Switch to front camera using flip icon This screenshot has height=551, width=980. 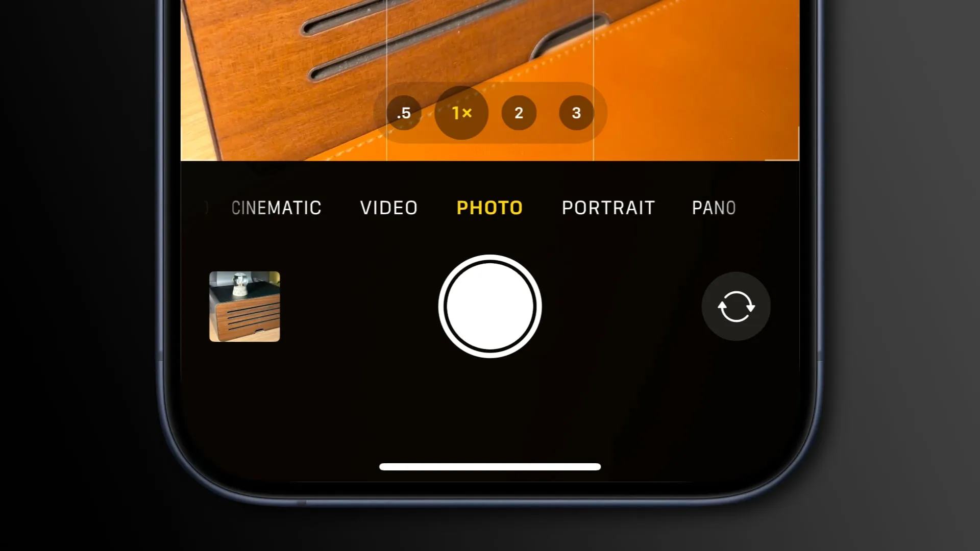736,306
